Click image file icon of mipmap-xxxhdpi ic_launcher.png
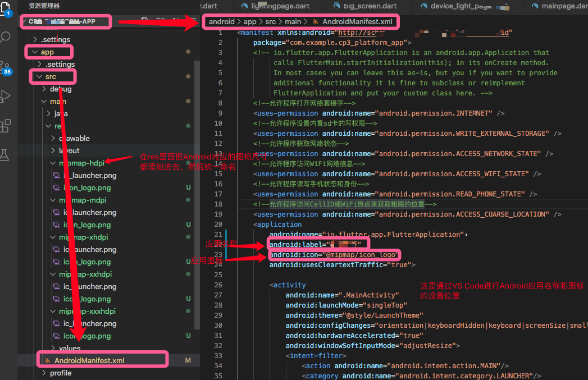 [x=57, y=324]
